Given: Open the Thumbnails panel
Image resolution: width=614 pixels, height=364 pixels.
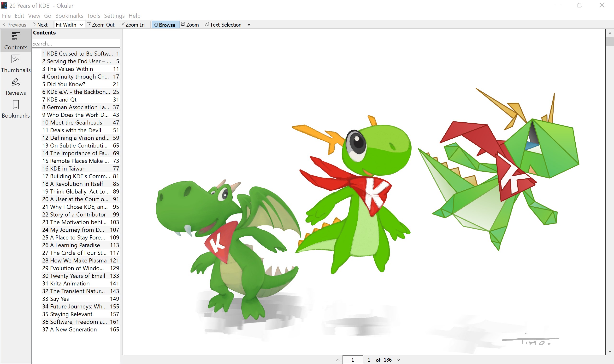Looking at the screenshot, I should (x=16, y=63).
